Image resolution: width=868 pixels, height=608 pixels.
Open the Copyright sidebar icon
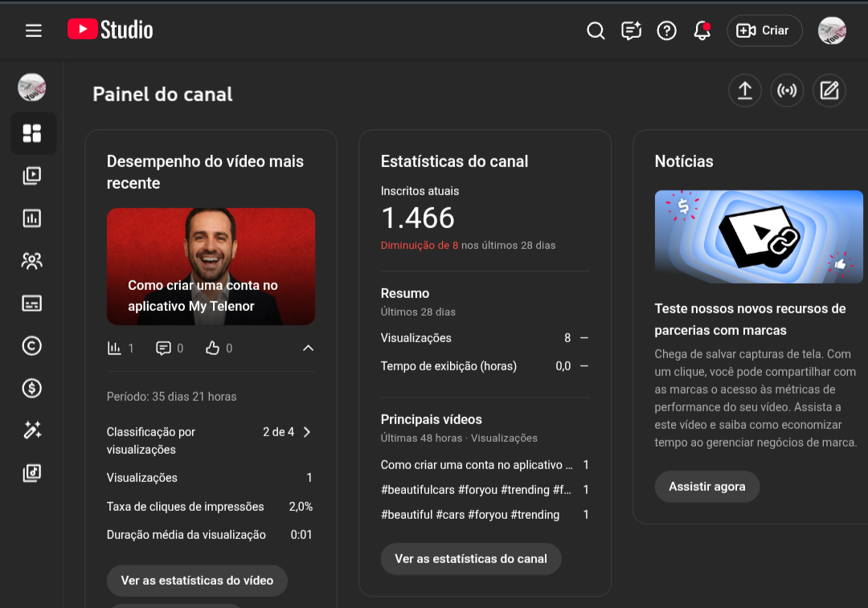(32, 346)
